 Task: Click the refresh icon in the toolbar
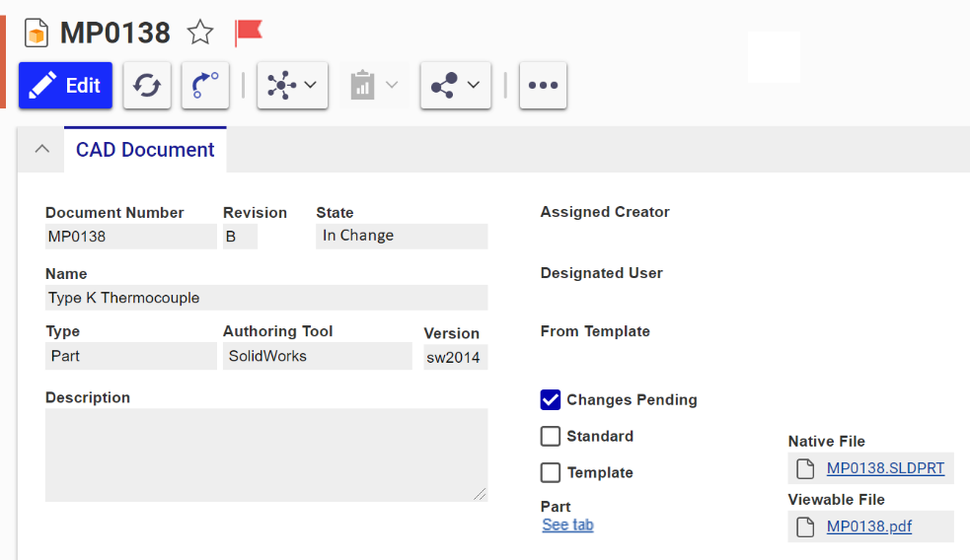pos(147,86)
